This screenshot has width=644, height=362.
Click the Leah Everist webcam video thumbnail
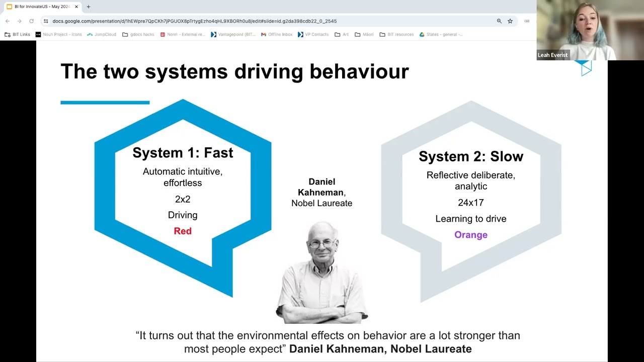pyautogui.click(x=590, y=30)
